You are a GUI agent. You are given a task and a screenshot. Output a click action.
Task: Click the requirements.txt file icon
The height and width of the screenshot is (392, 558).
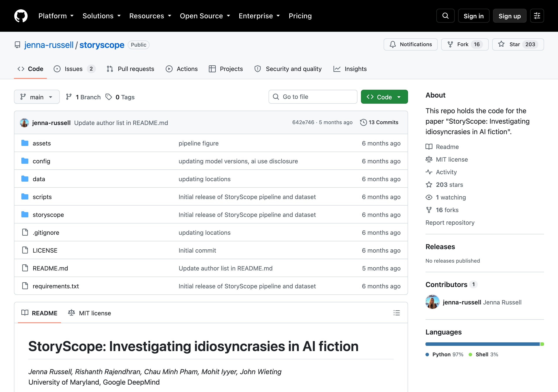pyautogui.click(x=25, y=286)
